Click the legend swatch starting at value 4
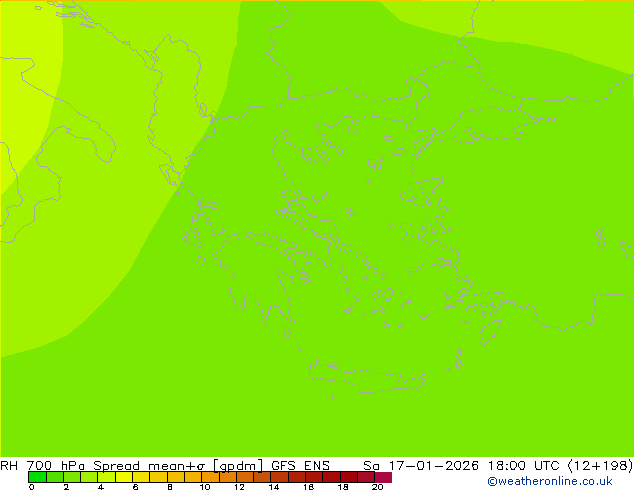This screenshot has width=634, height=490. click(x=106, y=477)
